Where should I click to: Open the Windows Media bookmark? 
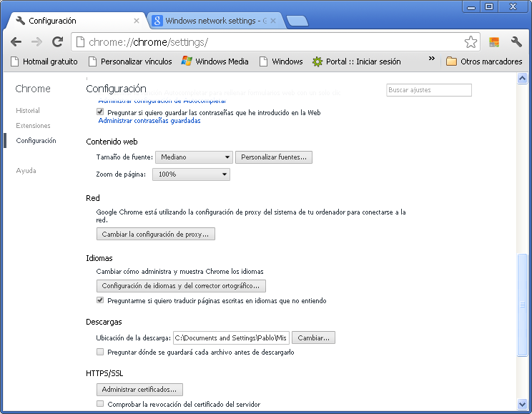[x=215, y=61]
